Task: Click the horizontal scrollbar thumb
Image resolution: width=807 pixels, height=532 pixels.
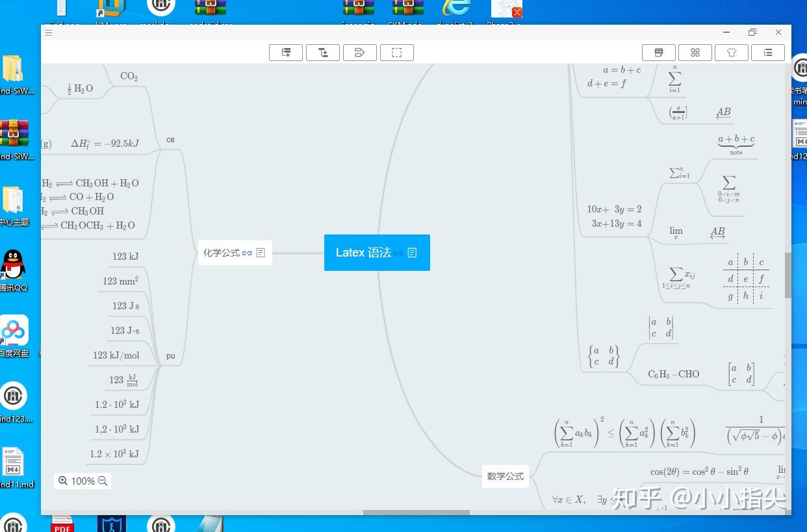Action: 416,513
